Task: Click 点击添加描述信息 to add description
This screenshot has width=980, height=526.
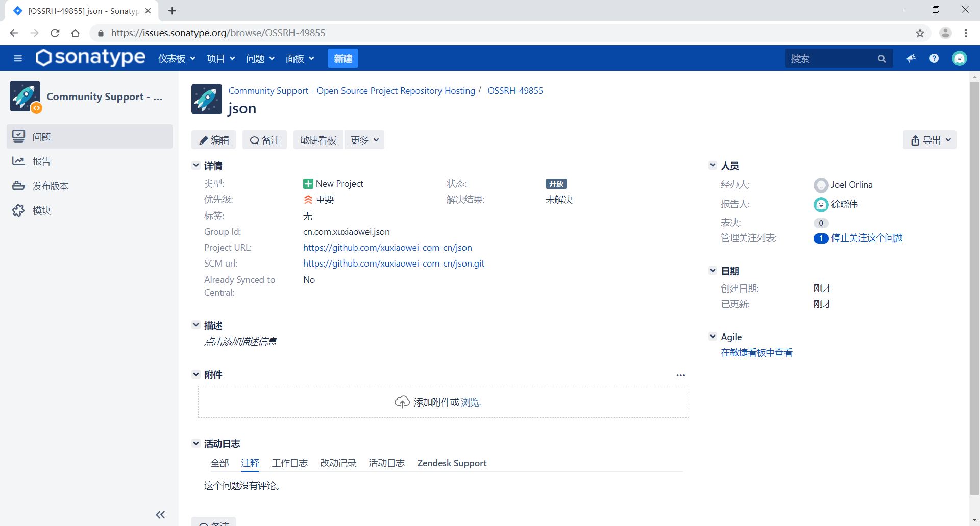Action: (x=240, y=341)
